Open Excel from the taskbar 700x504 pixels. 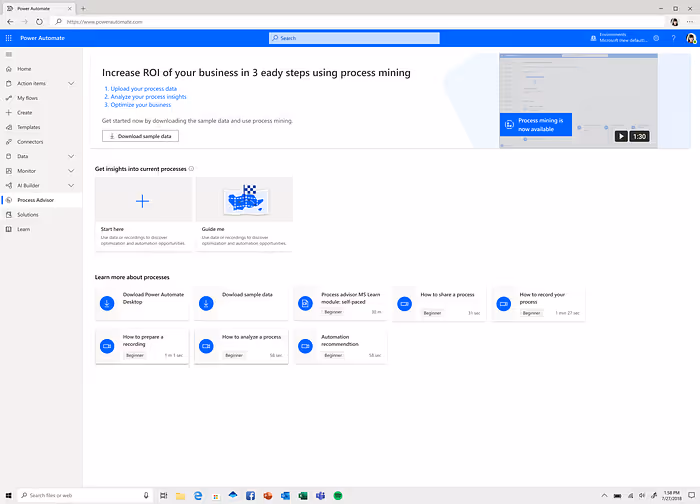click(x=303, y=496)
